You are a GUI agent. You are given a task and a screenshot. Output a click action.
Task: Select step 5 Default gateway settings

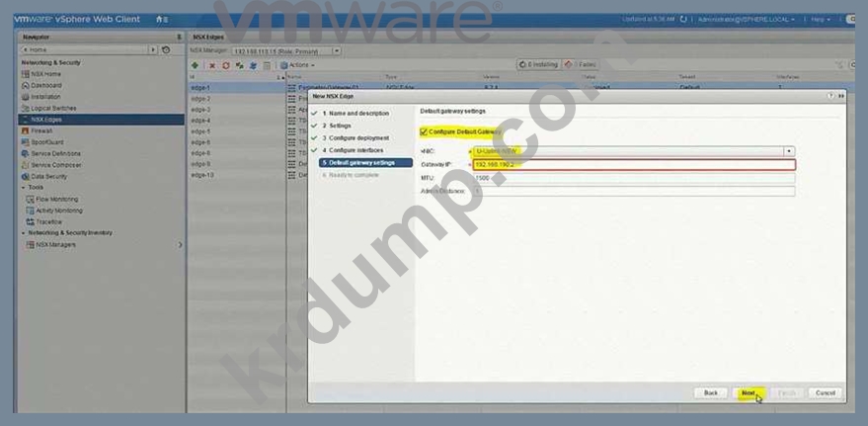[365, 163]
